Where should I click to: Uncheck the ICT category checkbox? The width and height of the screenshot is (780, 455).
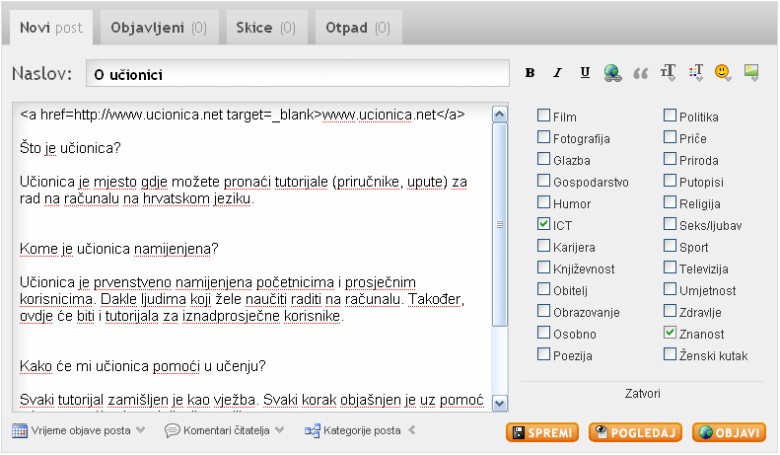pyautogui.click(x=543, y=224)
